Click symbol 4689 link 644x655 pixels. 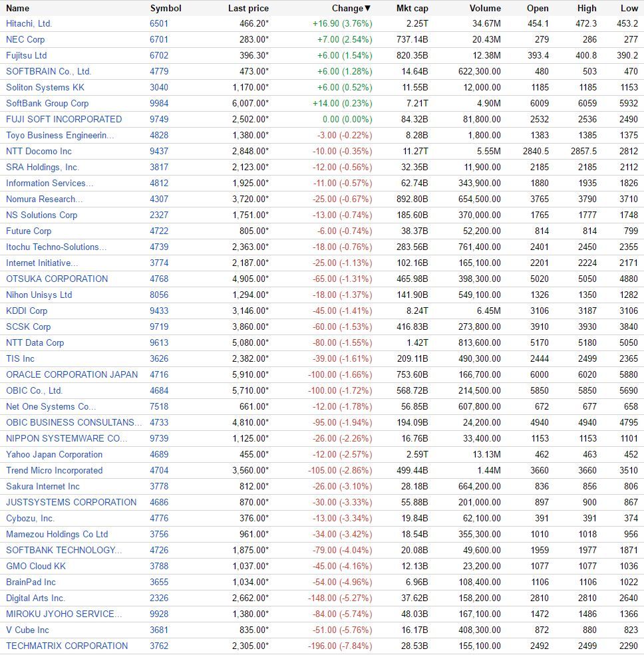159,454
